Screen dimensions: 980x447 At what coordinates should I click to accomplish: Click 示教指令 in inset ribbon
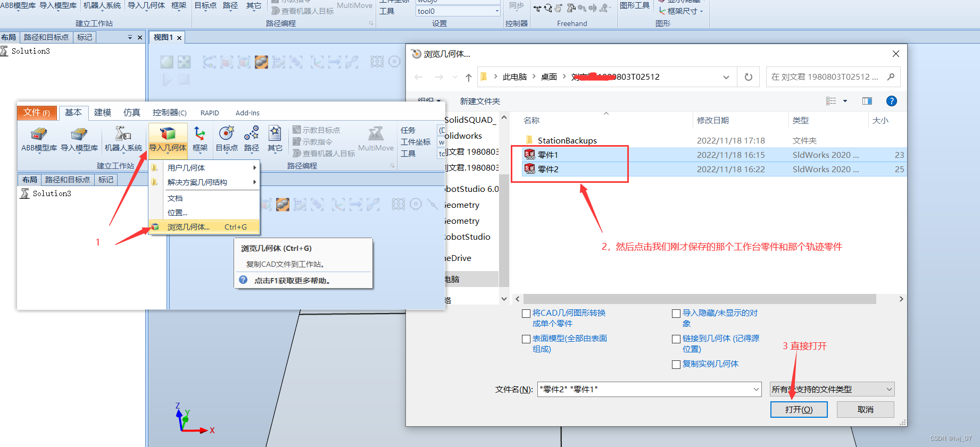click(x=312, y=142)
